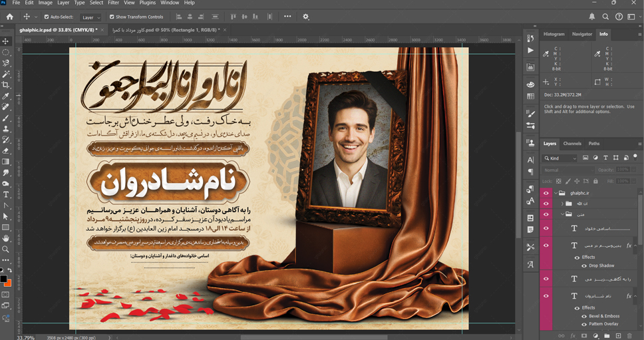This screenshot has height=340, width=644.
Task: Toggle visibility of Bevel & Emboss effect
Action: tap(584, 316)
